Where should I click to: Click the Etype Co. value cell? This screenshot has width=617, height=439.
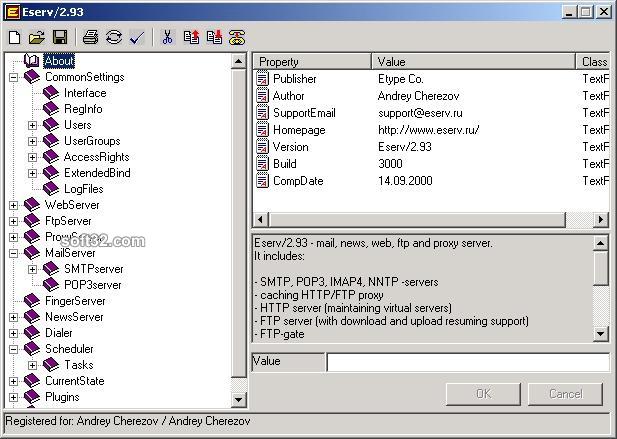pyautogui.click(x=401, y=79)
